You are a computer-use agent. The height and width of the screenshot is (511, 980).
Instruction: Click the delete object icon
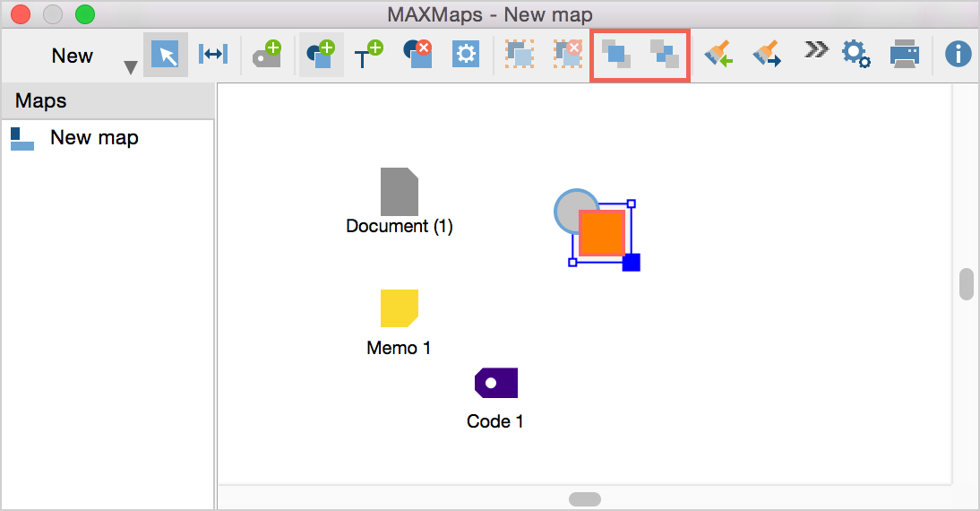(x=417, y=55)
